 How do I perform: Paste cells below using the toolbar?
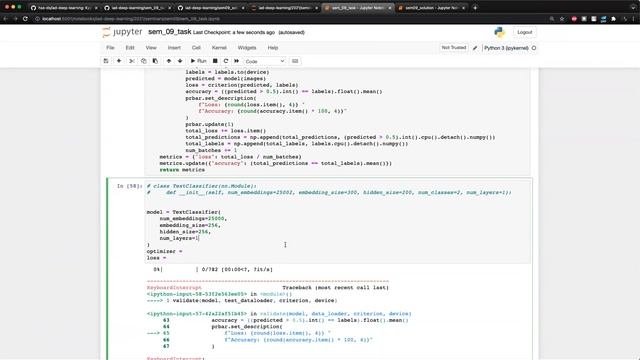(155, 61)
